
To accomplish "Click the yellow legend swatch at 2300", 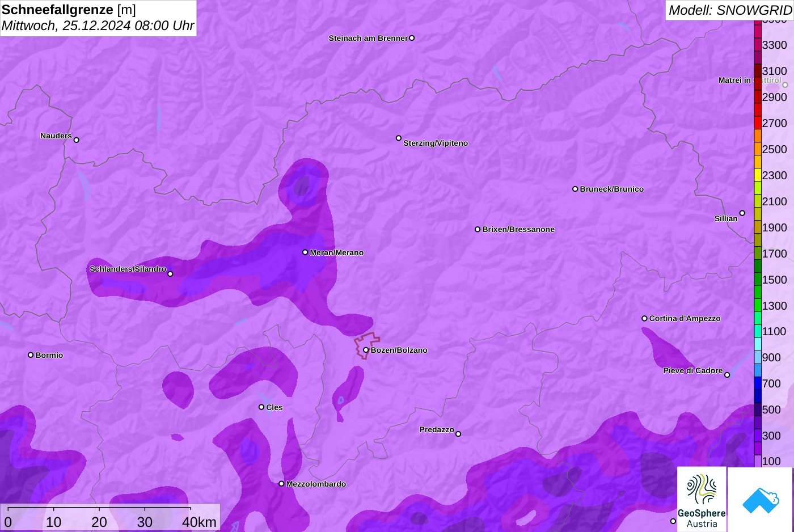I will pos(758,175).
